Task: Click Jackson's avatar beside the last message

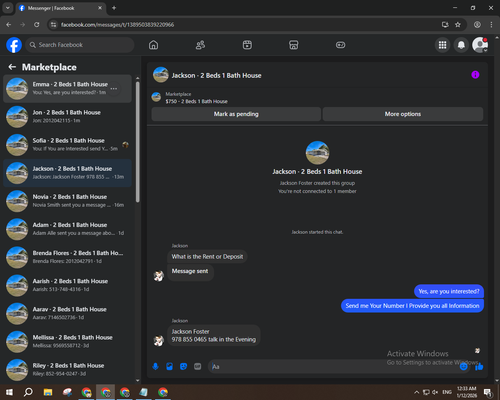Action: tap(159, 341)
